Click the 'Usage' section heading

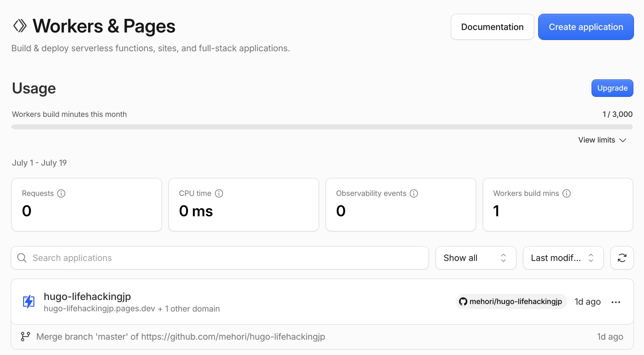[34, 88]
